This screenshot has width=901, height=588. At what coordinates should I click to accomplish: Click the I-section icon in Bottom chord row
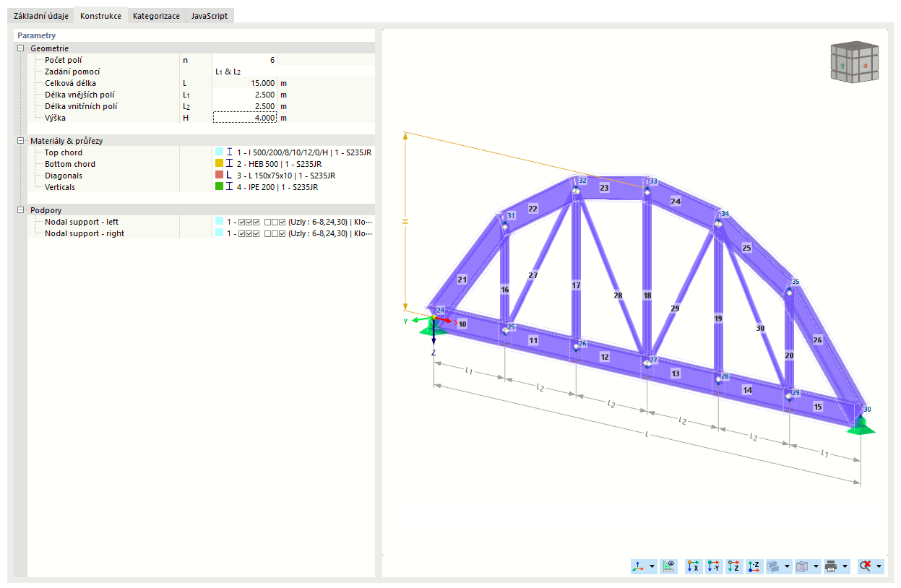[x=230, y=164]
